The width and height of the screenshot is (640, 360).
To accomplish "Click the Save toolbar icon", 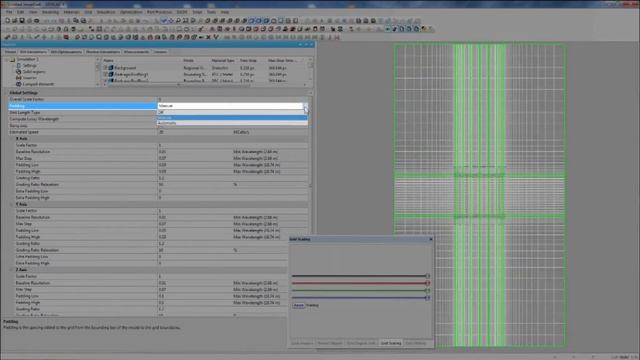I will click(x=22, y=20).
